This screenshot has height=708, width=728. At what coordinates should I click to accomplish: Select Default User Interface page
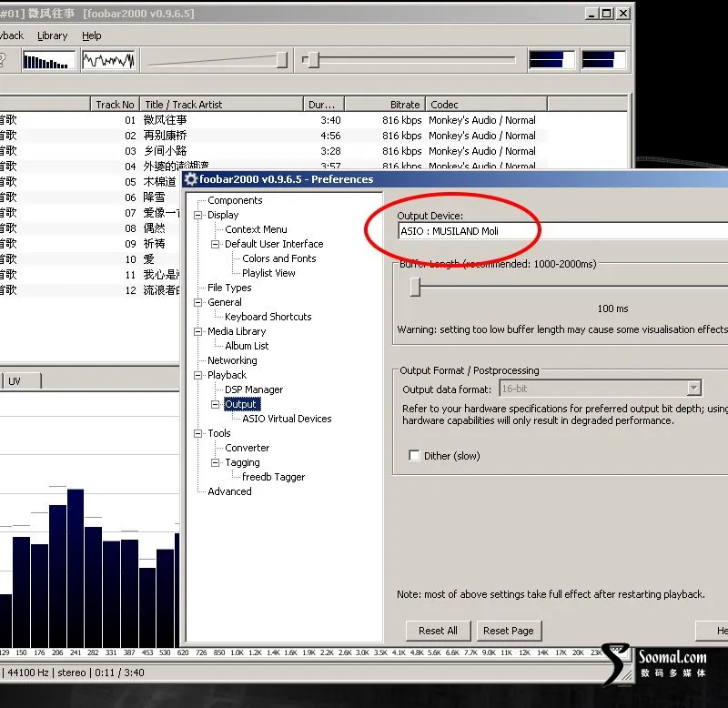pyautogui.click(x=274, y=244)
